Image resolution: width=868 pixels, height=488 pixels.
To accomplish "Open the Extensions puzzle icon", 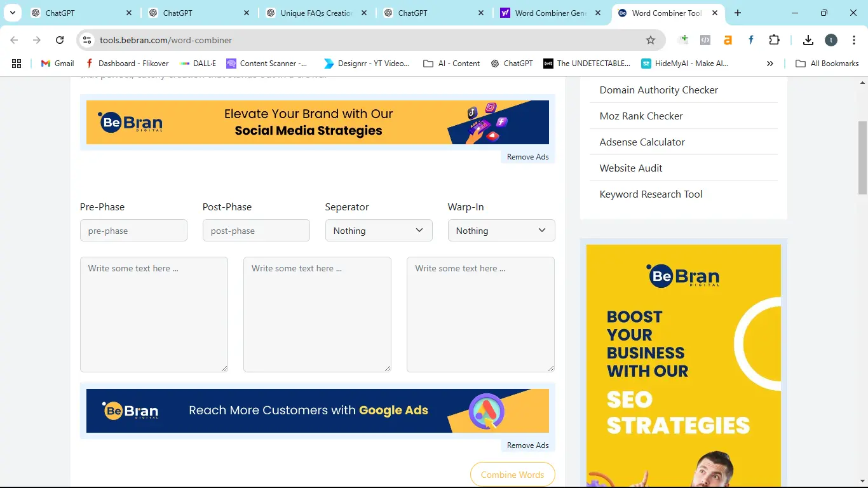I will coord(774,40).
